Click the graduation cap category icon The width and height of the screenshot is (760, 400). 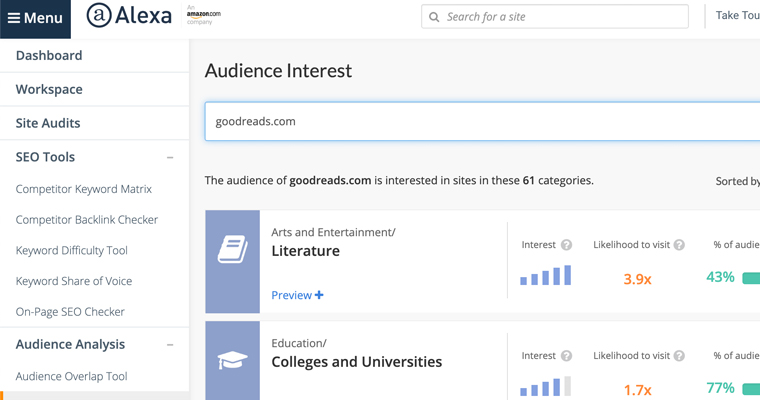pyautogui.click(x=232, y=361)
